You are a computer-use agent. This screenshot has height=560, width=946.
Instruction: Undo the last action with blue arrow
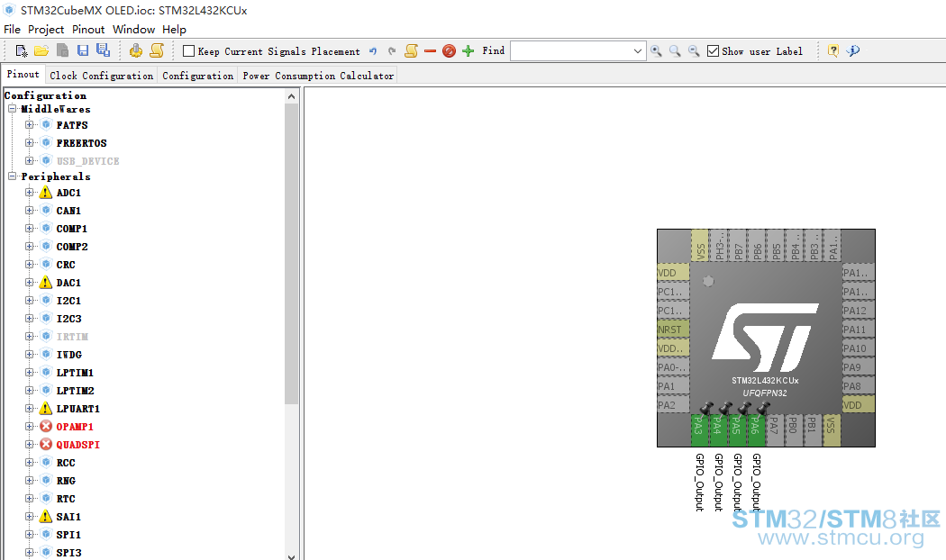(373, 51)
